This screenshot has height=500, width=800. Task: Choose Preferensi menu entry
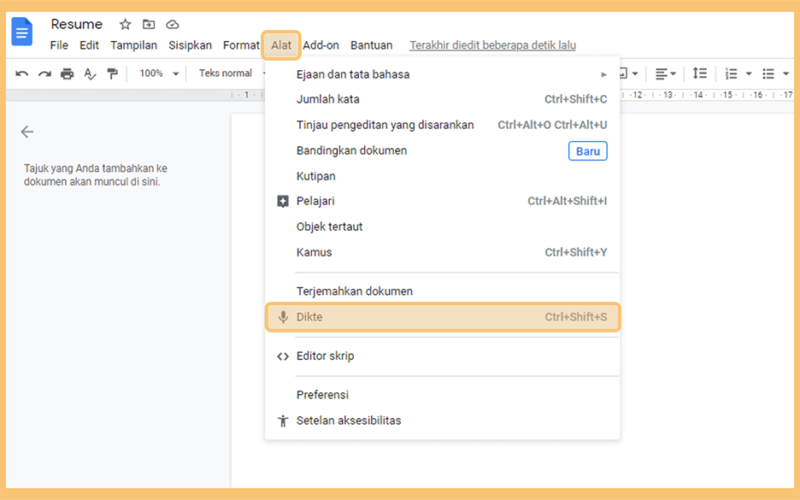442,395
